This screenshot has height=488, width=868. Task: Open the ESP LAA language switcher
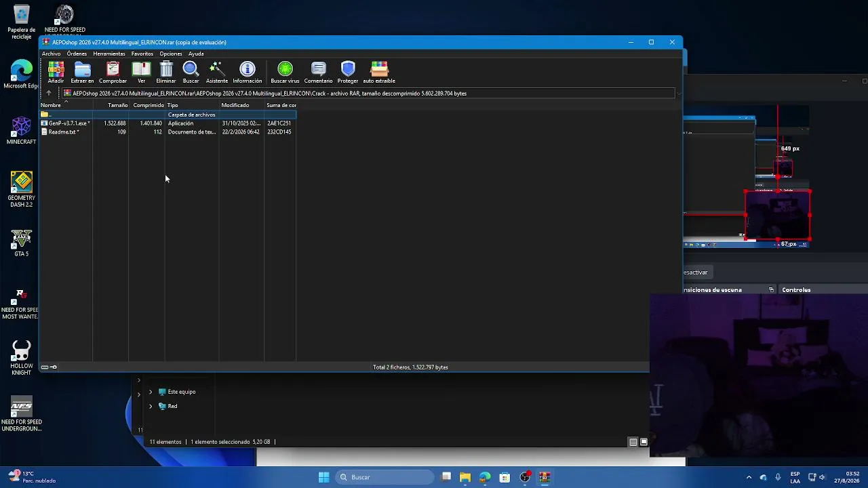795,477
